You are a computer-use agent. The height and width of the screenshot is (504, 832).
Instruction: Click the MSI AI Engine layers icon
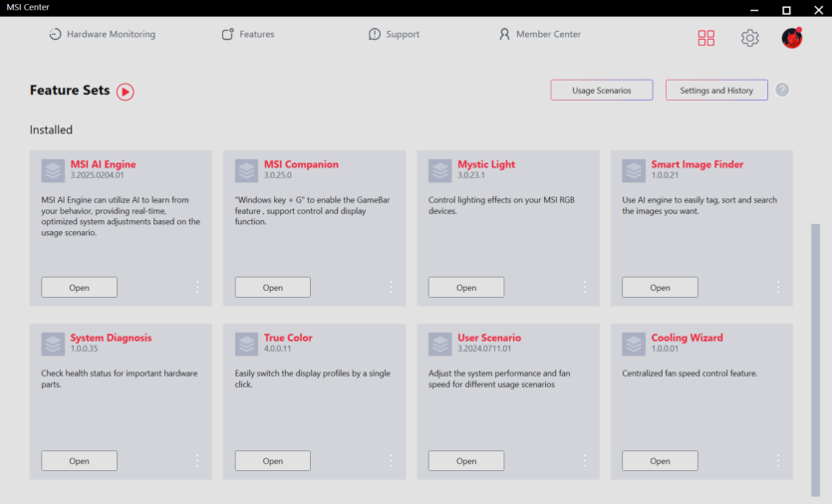click(53, 171)
